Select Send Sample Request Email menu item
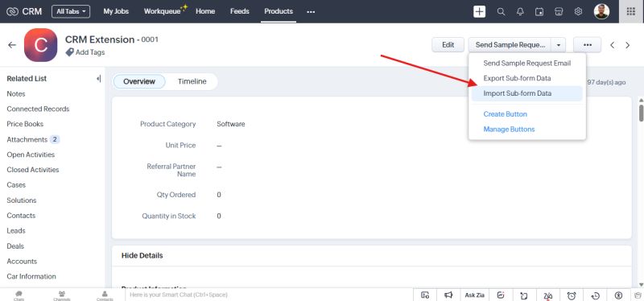Viewport: 644px width, 301px height. [527, 64]
